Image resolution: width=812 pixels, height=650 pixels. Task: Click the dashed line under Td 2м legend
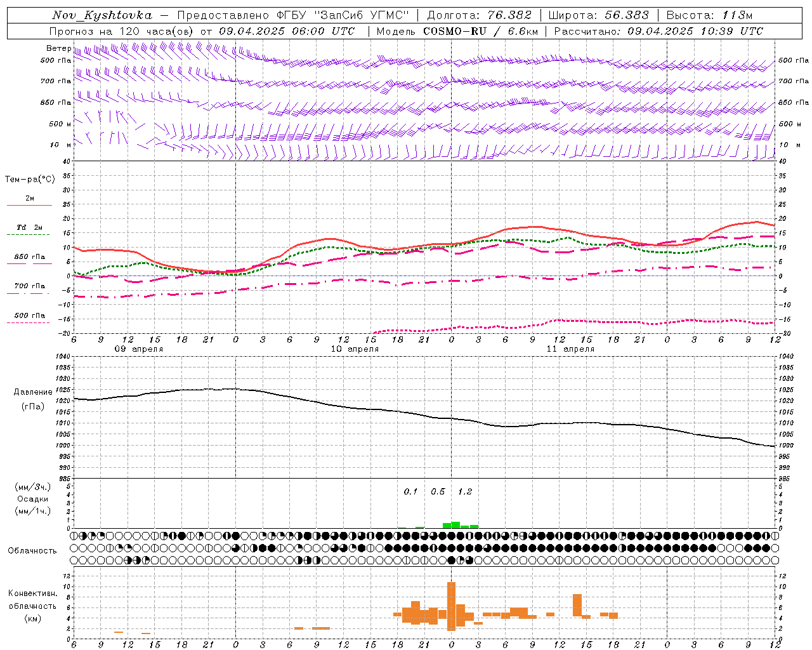28,235
